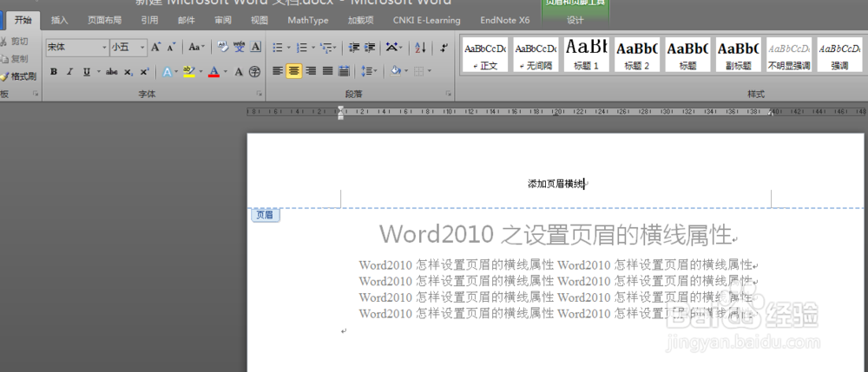
Task: Increase font size with Grow Font icon
Action: tap(156, 48)
